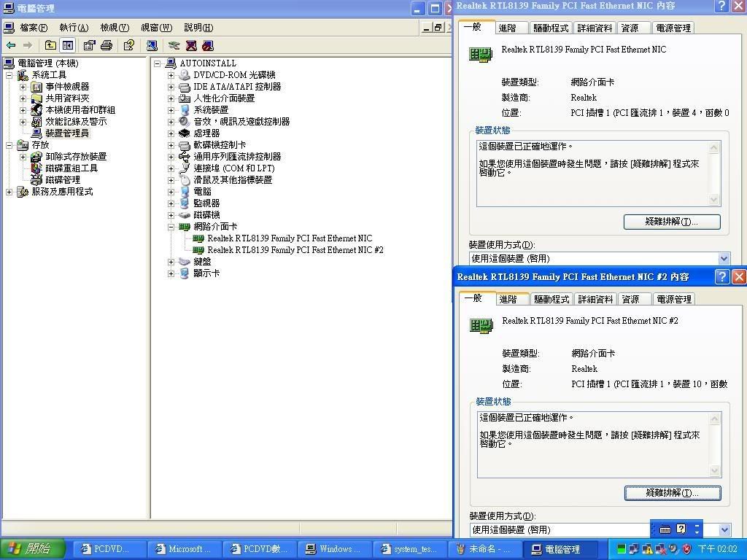This screenshot has width=747, height=560.
Task: Click the NIC #2 status box scrollbar up arrow
Action: (715, 419)
